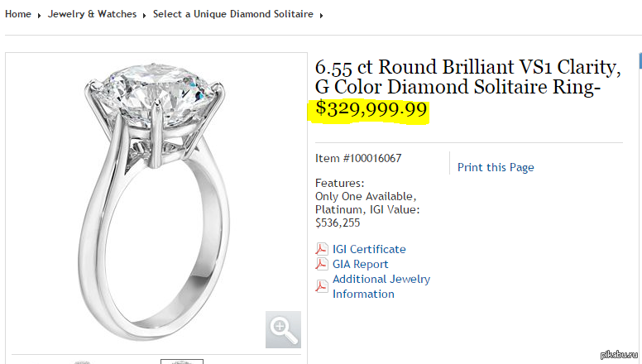Click the PDF icon beside IGI Certificate
This screenshot has height=364, width=642.
coord(322,249)
